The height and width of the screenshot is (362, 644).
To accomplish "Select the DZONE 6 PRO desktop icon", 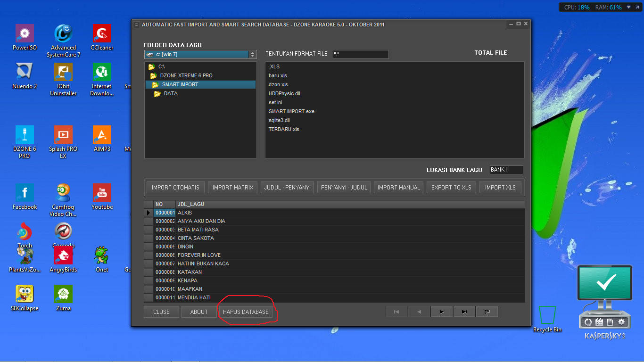I will [x=25, y=142].
